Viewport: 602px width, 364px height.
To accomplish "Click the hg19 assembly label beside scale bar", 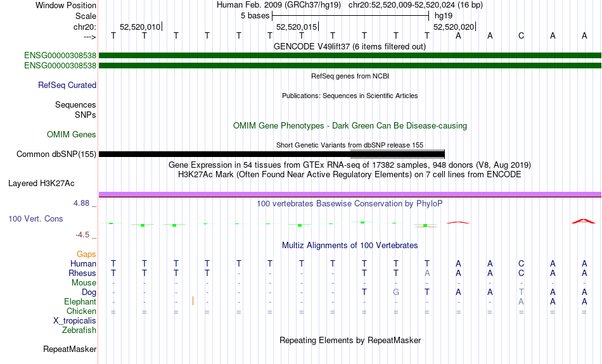I will coord(444,16).
